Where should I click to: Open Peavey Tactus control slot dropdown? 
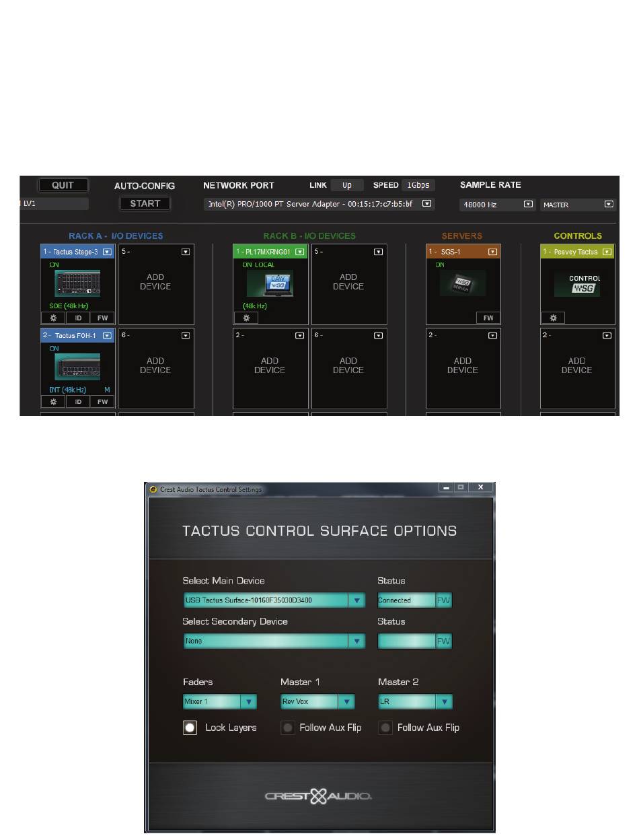pyautogui.click(x=607, y=252)
